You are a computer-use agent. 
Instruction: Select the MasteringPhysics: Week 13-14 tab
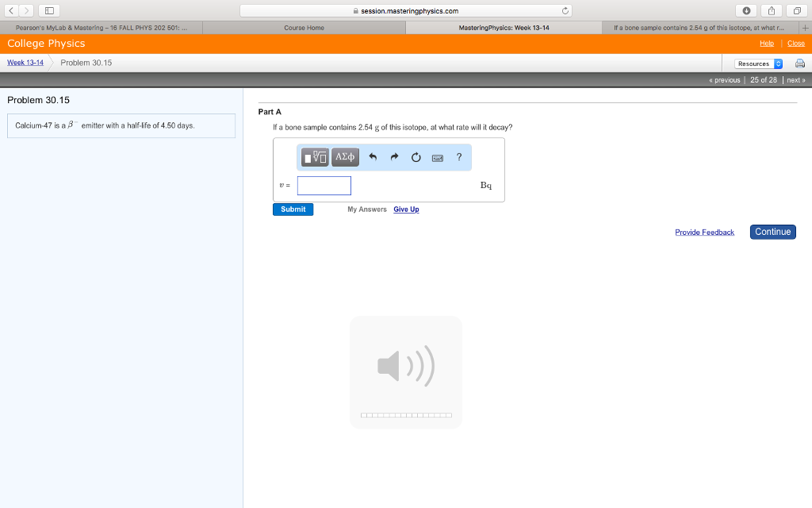(504, 28)
